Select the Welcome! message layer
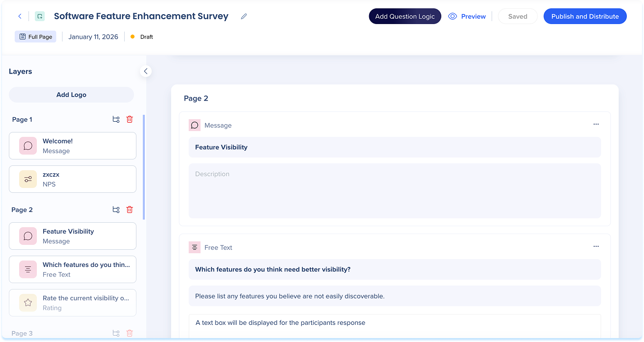This screenshot has width=644, height=342. click(x=73, y=146)
